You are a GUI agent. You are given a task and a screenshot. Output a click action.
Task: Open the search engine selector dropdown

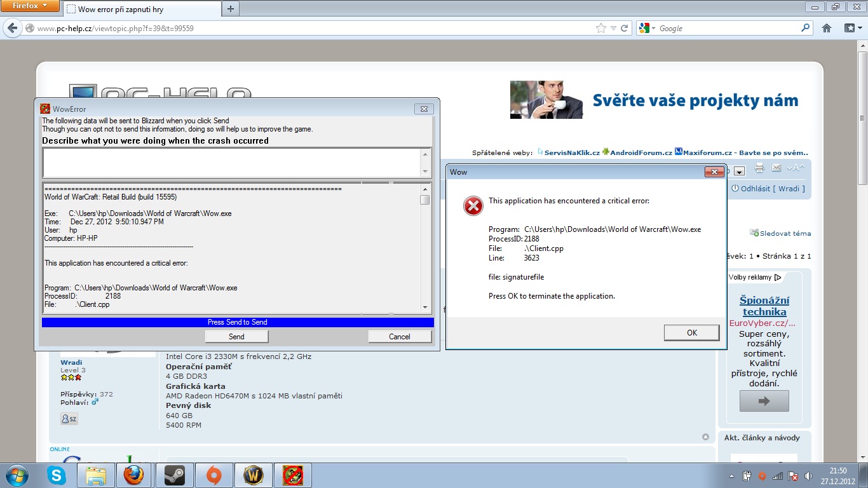click(648, 28)
